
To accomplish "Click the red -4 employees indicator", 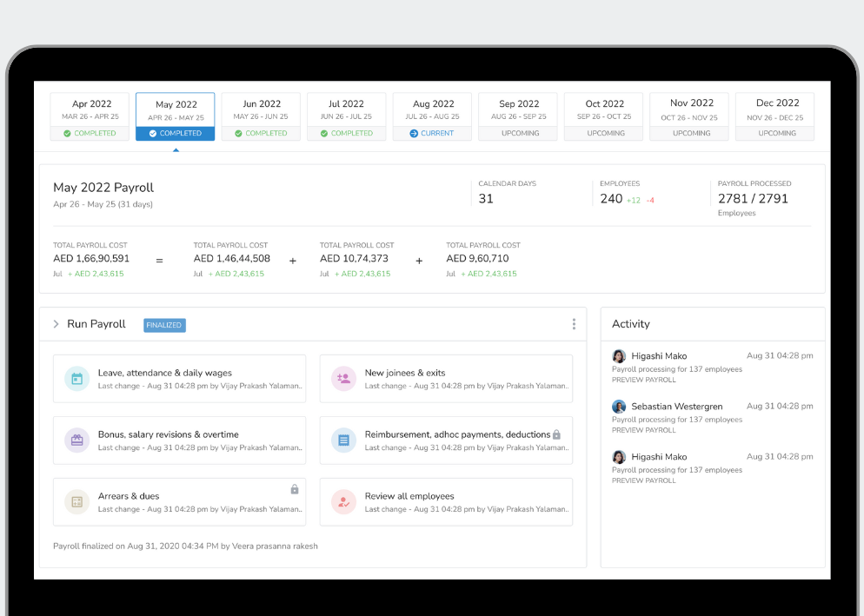I will click(650, 201).
